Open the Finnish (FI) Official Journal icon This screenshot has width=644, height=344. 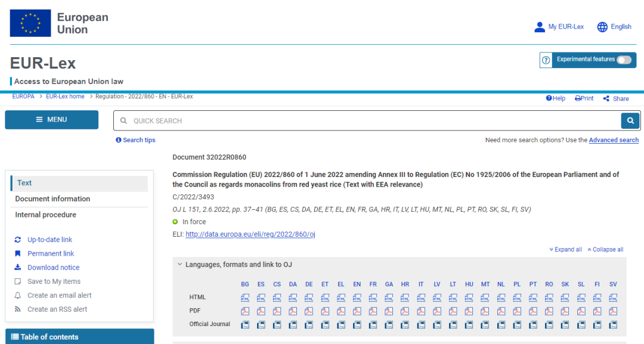[597, 325]
